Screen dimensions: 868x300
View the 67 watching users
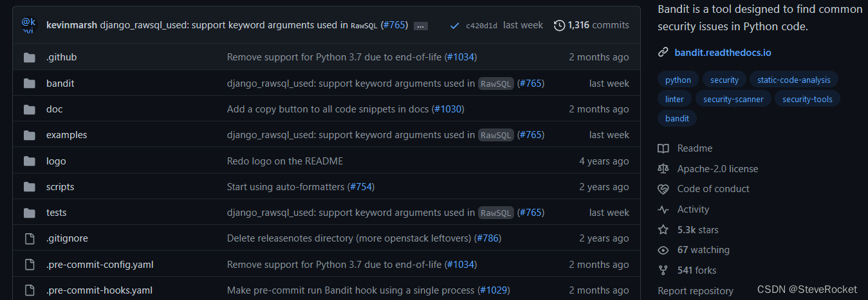[x=704, y=250]
